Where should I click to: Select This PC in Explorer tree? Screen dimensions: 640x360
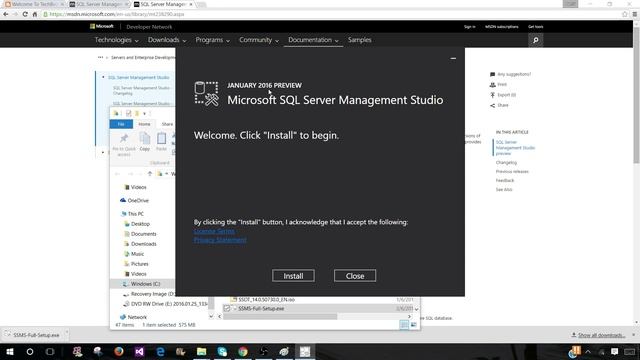click(132, 214)
